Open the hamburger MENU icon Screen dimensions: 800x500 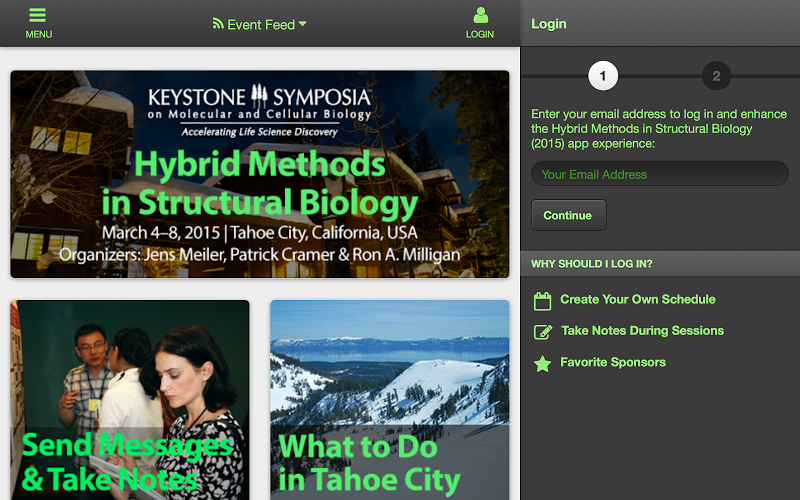[38, 15]
